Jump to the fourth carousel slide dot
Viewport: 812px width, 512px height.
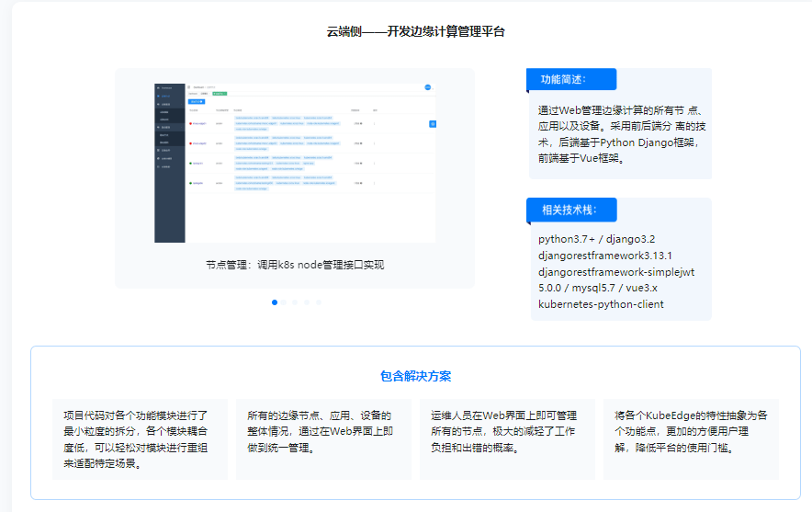click(307, 302)
